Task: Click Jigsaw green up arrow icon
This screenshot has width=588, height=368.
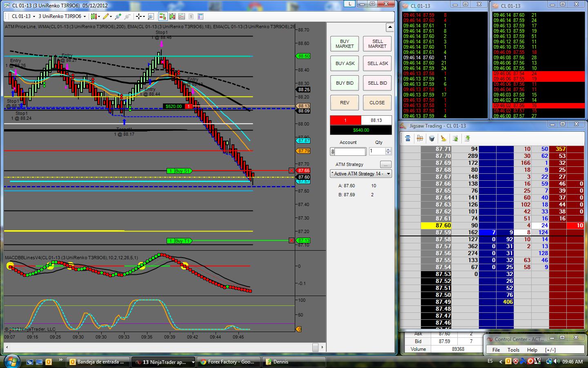Action: pos(455,138)
